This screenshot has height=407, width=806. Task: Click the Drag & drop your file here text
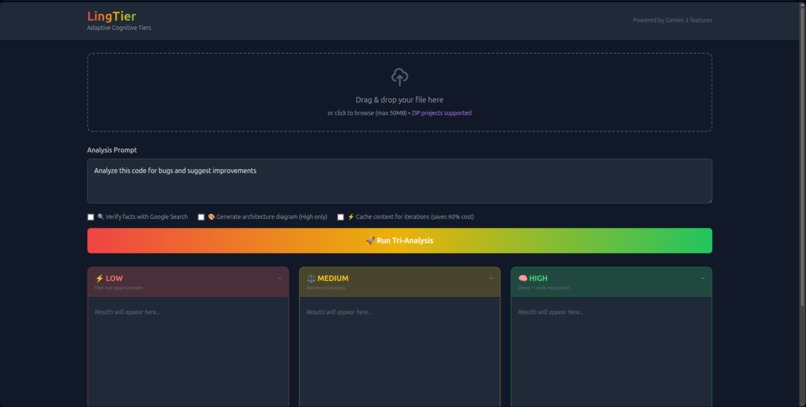[399, 100]
